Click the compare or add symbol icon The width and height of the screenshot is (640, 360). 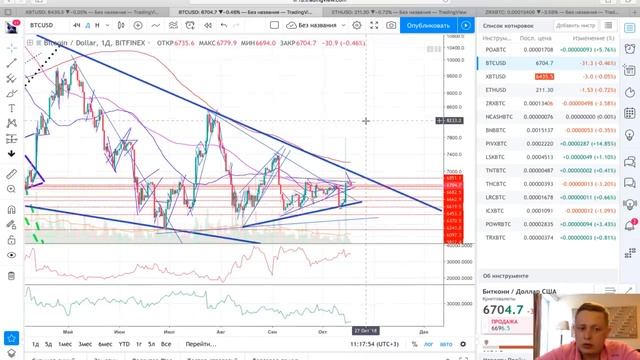tap(138, 25)
